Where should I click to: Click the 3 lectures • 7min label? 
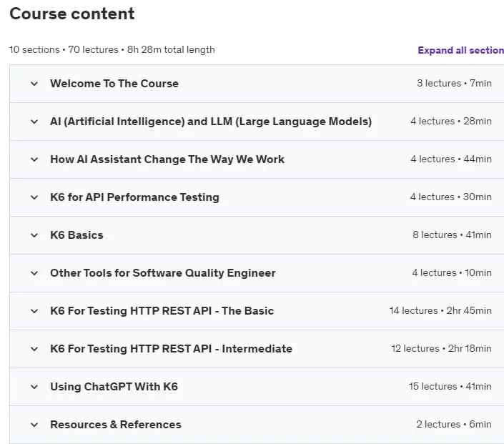tap(454, 84)
